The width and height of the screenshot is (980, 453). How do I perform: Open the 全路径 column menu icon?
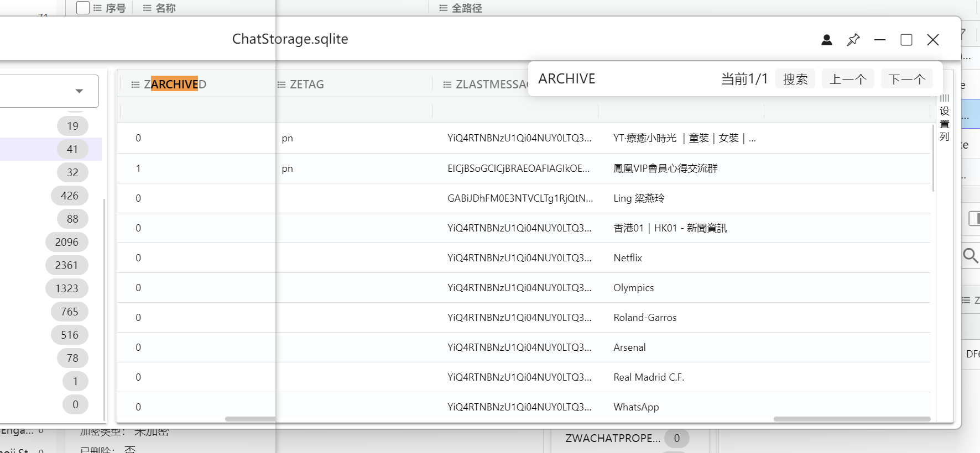[x=443, y=8]
